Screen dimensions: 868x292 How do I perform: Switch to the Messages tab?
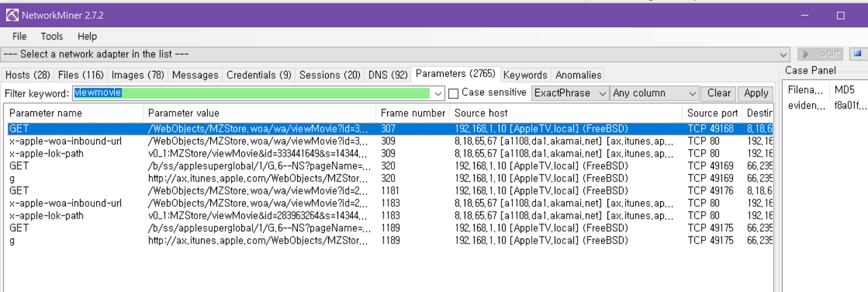coord(195,75)
